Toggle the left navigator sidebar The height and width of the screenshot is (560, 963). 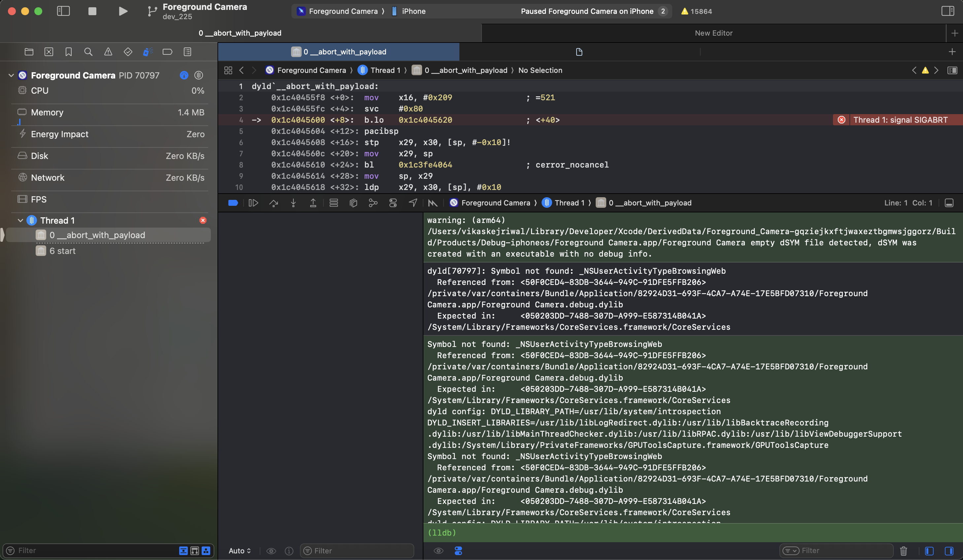click(63, 11)
